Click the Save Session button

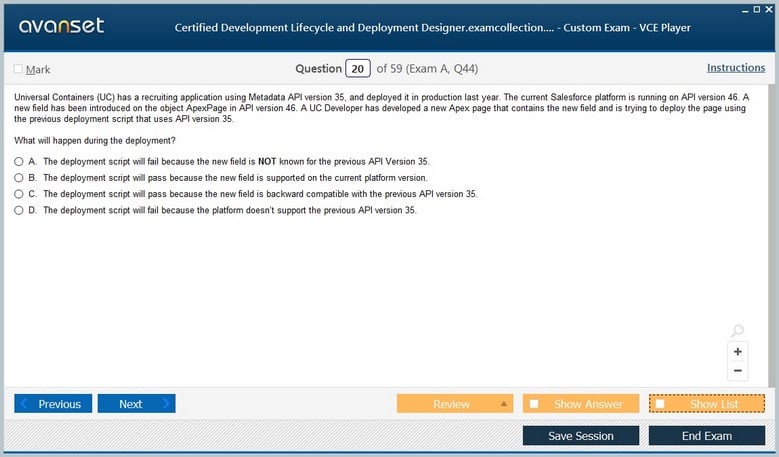(581, 436)
